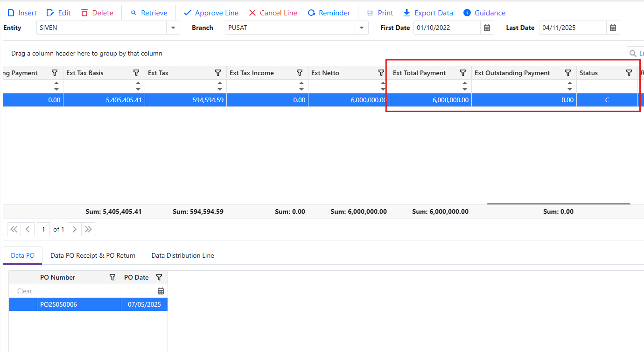Screen dimensions: 644x352
Task: Click the Insert toolbar button
Action: tap(22, 13)
